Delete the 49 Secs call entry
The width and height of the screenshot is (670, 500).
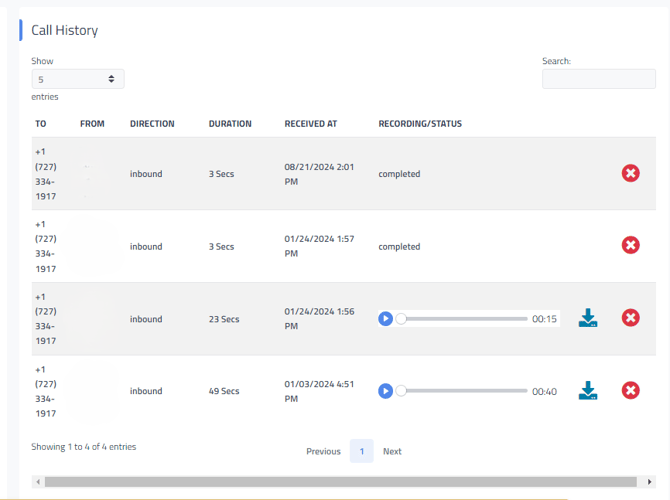point(630,390)
